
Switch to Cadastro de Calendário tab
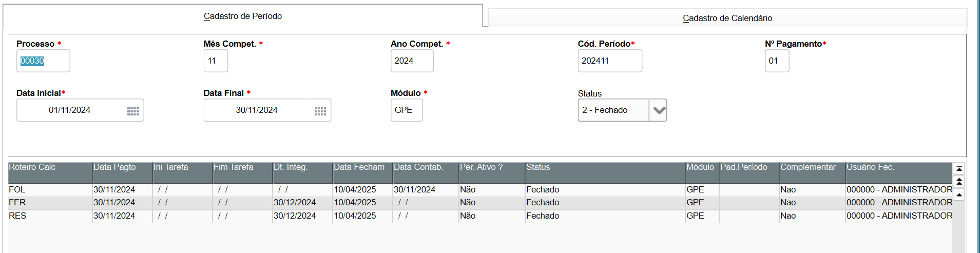tap(727, 18)
